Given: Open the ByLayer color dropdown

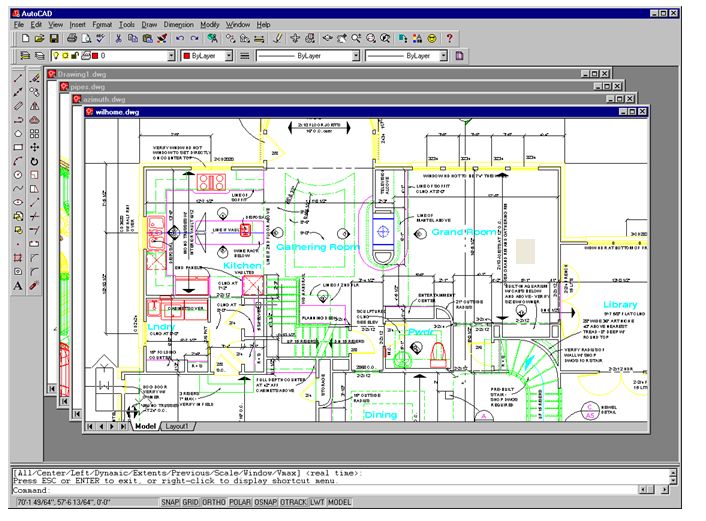Looking at the screenshot, I should point(228,57).
